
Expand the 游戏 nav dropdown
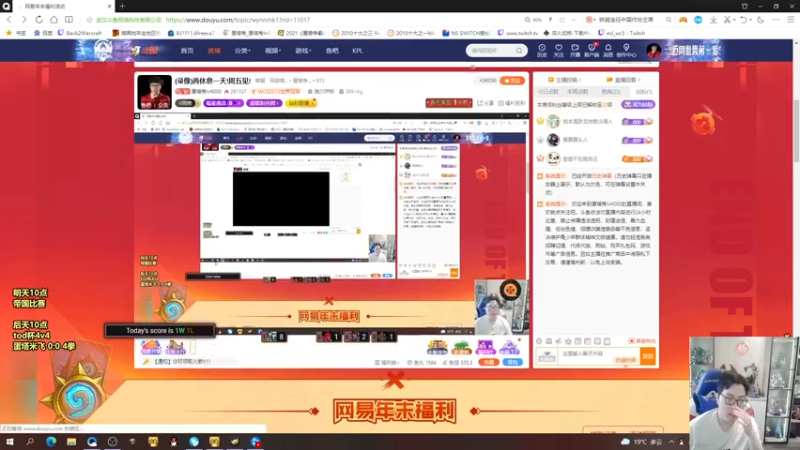[303, 51]
